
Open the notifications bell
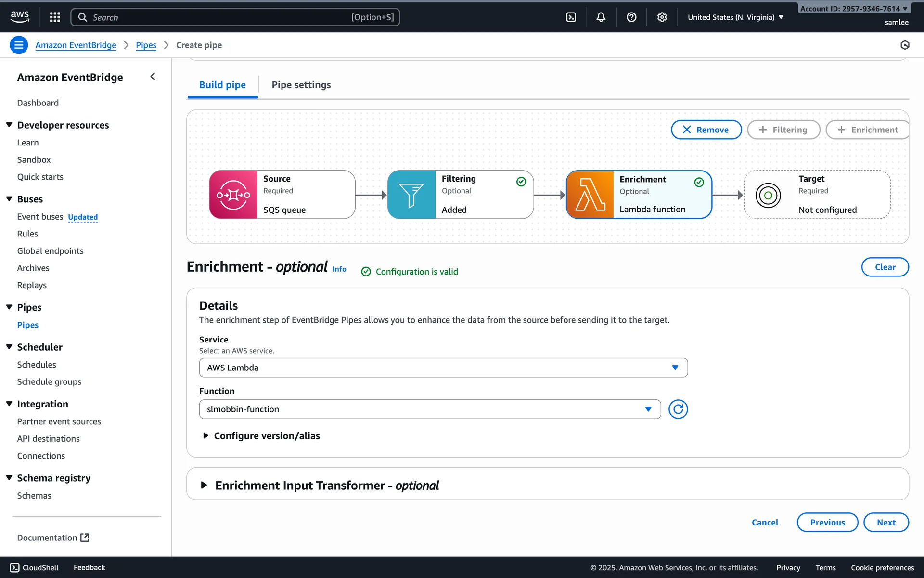(601, 17)
